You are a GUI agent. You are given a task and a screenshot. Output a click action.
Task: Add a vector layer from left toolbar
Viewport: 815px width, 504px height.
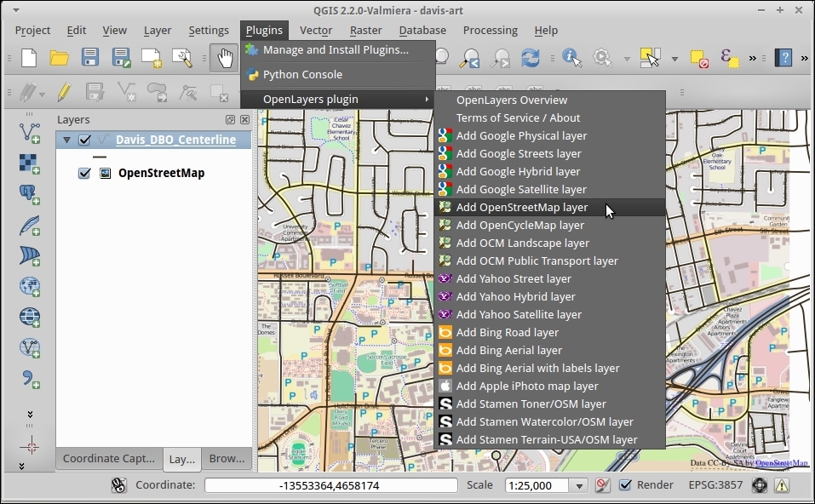(30, 132)
